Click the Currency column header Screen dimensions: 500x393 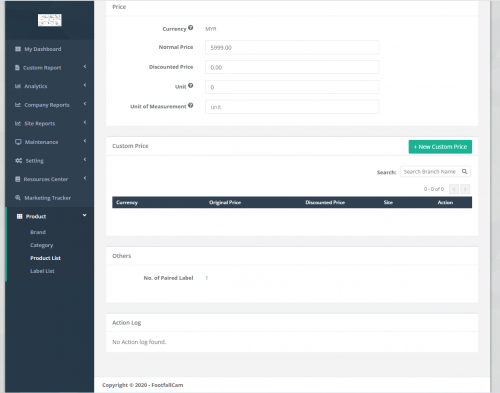127,202
